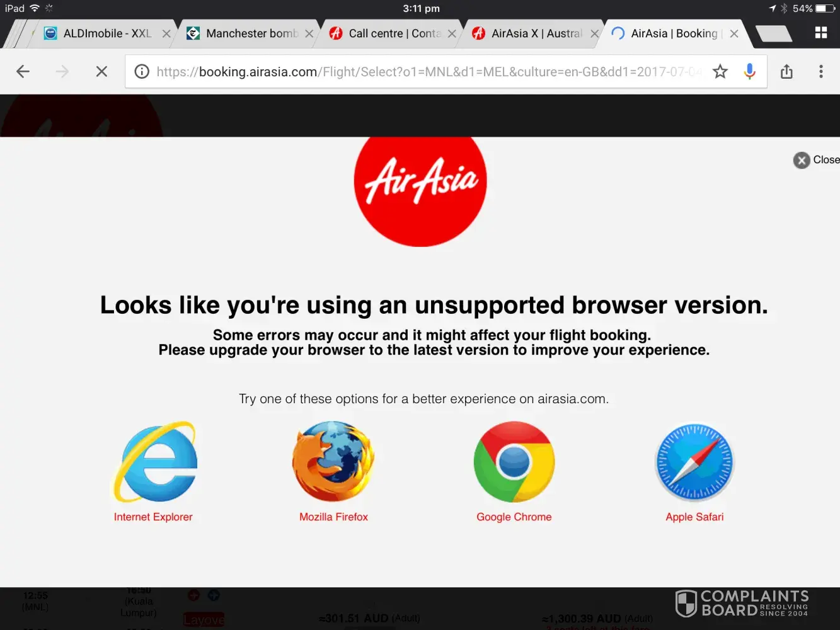Tap the 54% battery indicator
The width and height of the screenshot is (840, 630).
(814, 8)
